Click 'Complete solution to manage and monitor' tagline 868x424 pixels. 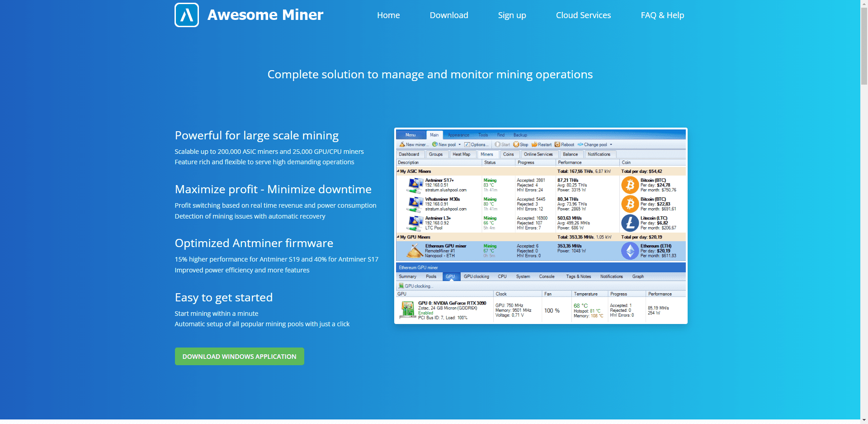pos(430,74)
